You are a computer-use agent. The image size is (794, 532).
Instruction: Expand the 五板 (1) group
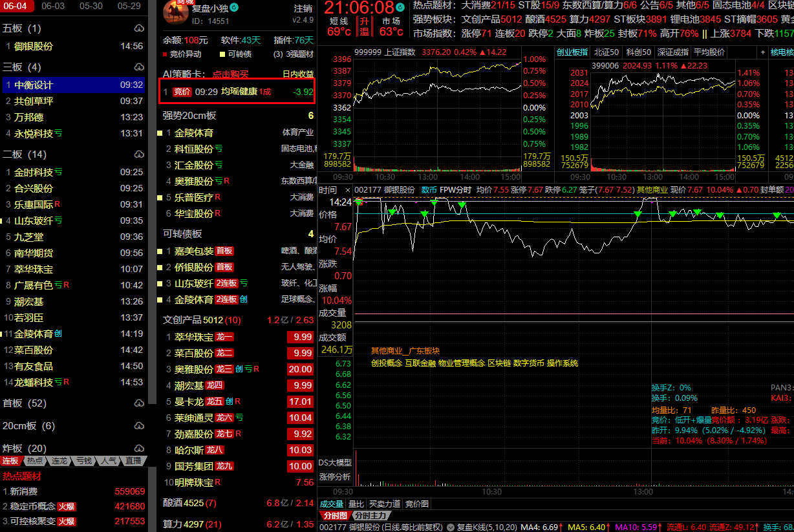click(x=22, y=28)
